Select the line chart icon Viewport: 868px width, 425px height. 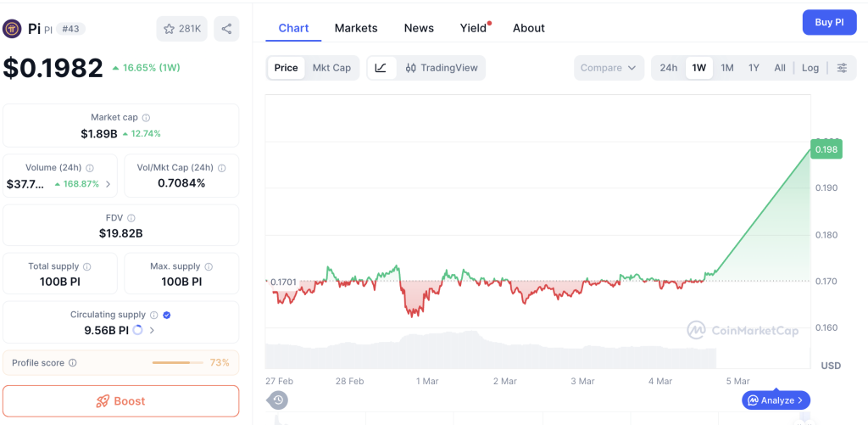(381, 68)
